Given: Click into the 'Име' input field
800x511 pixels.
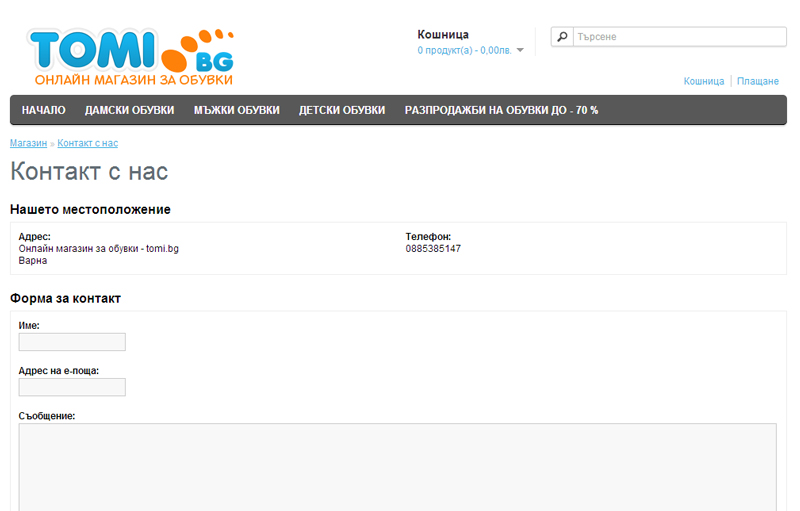Looking at the screenshot, I should [72, 342].
